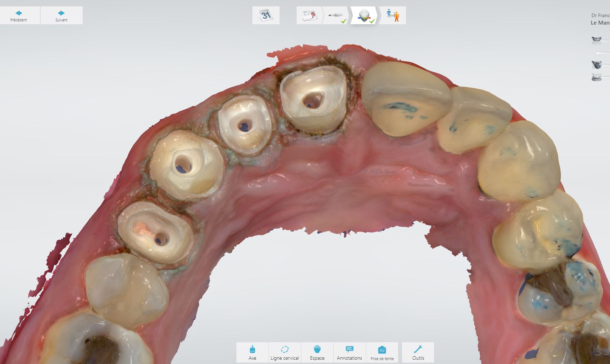Open the calendar icon showing 31
610x364 pixels.
click(x=266, y=15)
